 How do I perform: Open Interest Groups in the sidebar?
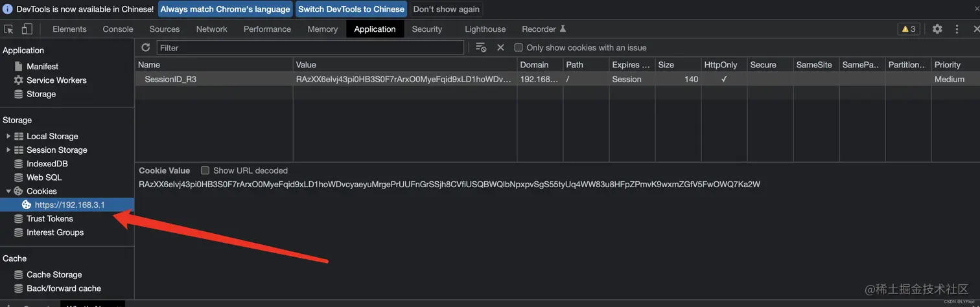click(54, 233)
